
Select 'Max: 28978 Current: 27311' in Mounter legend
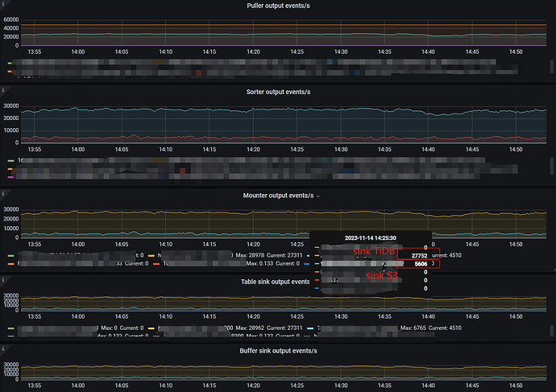point(269,255)
